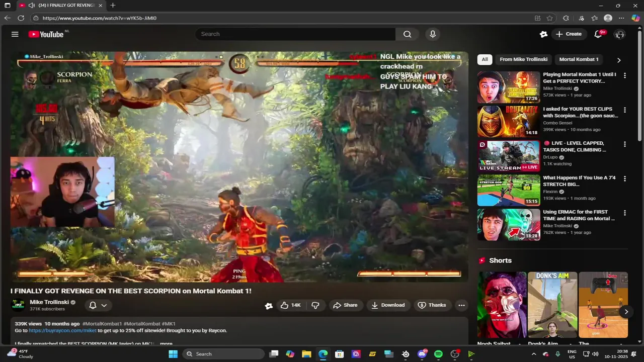
Task: Open the Windows Start menu
Action: 173,354
